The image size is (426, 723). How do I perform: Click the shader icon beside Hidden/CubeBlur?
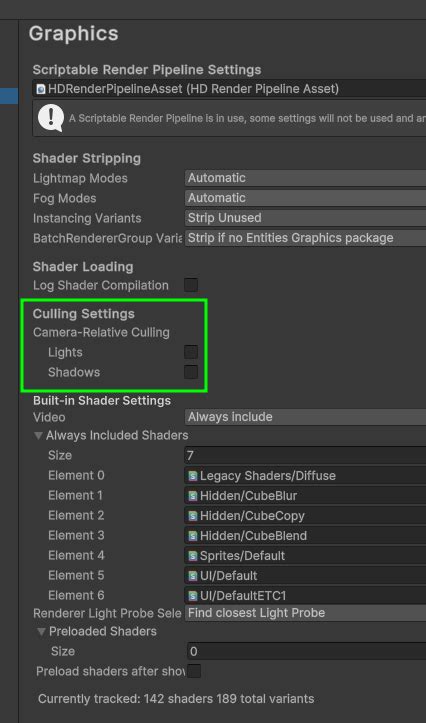[193, 496]
